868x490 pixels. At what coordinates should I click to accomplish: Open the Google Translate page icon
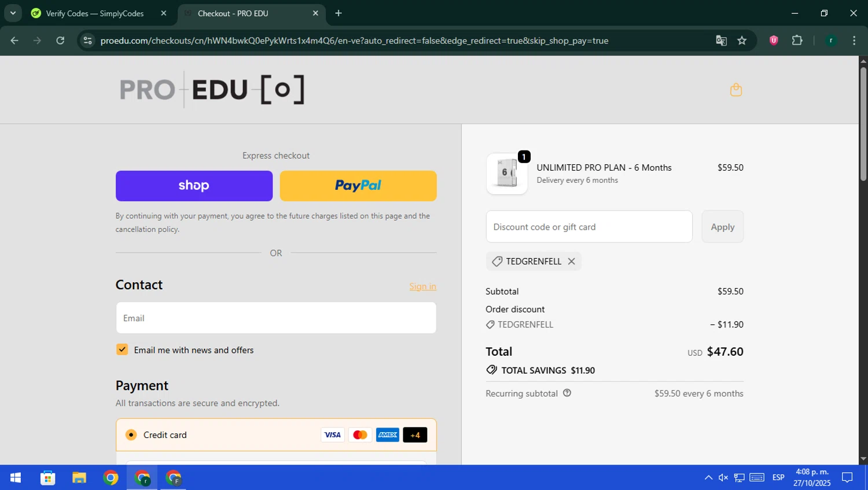pyautogui.click(x=721, y=40)
